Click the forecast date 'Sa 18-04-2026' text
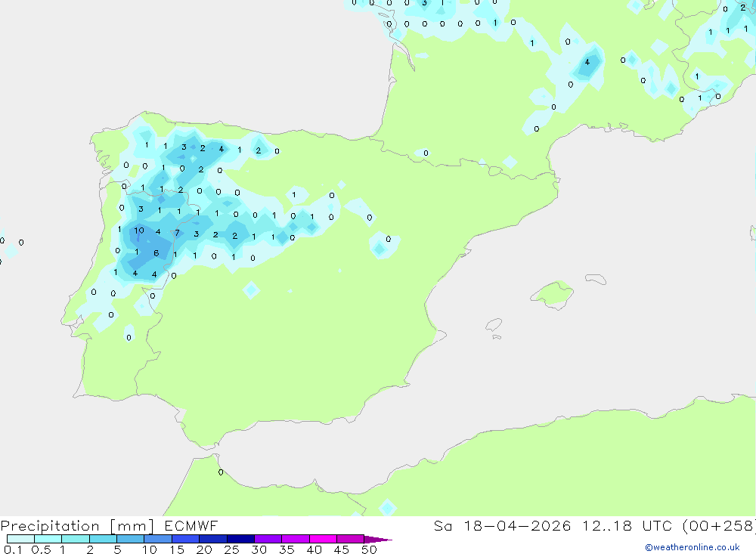 tap(502, 525)
